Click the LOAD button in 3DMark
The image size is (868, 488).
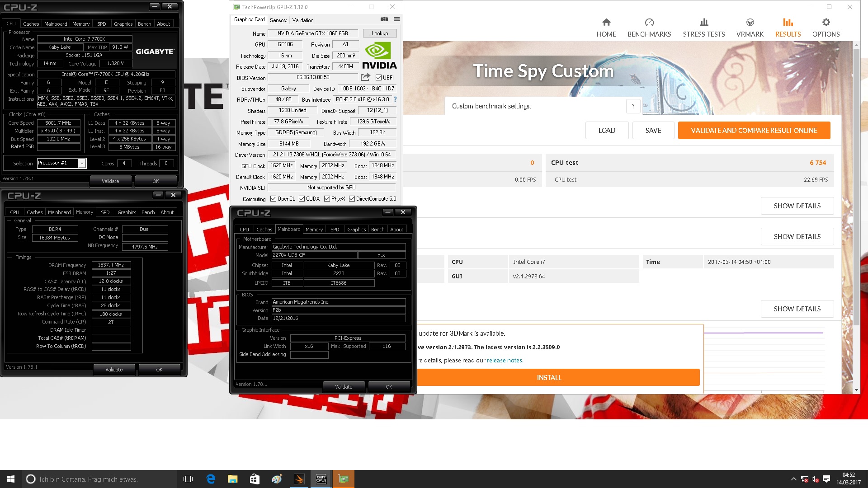click(607, 131)
